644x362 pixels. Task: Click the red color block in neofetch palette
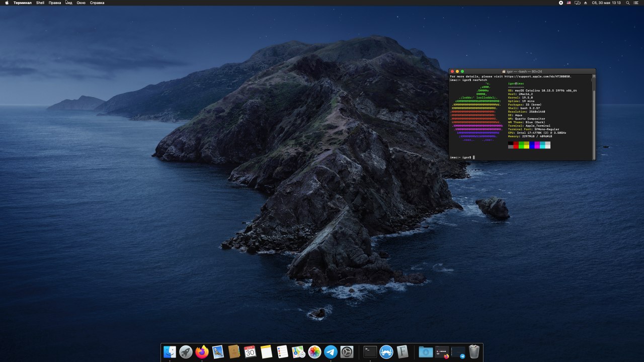tap(516, 145)
